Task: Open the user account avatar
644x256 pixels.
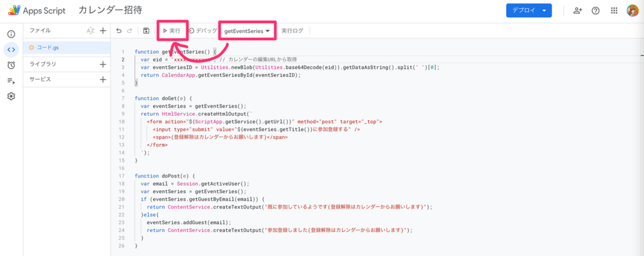Action: pos(632,10)
